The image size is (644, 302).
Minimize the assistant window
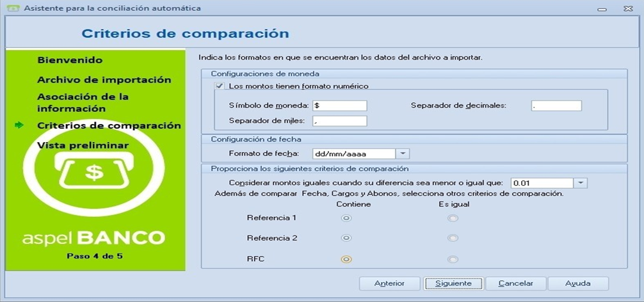(602, 8)
